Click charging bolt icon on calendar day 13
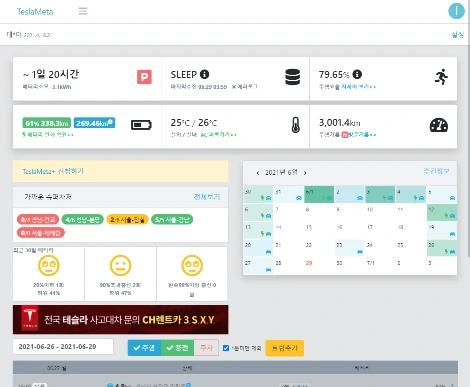 [x=262, y=234]
